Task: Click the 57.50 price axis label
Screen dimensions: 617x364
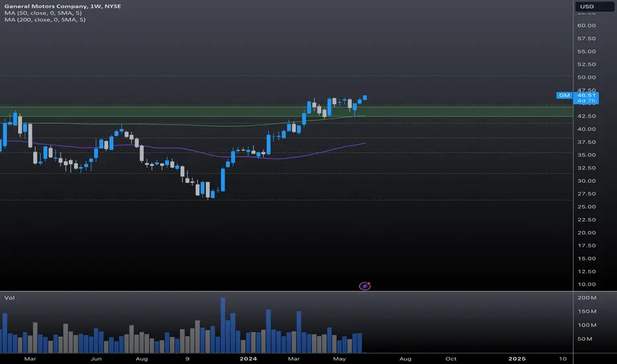Action: (587, 38)
